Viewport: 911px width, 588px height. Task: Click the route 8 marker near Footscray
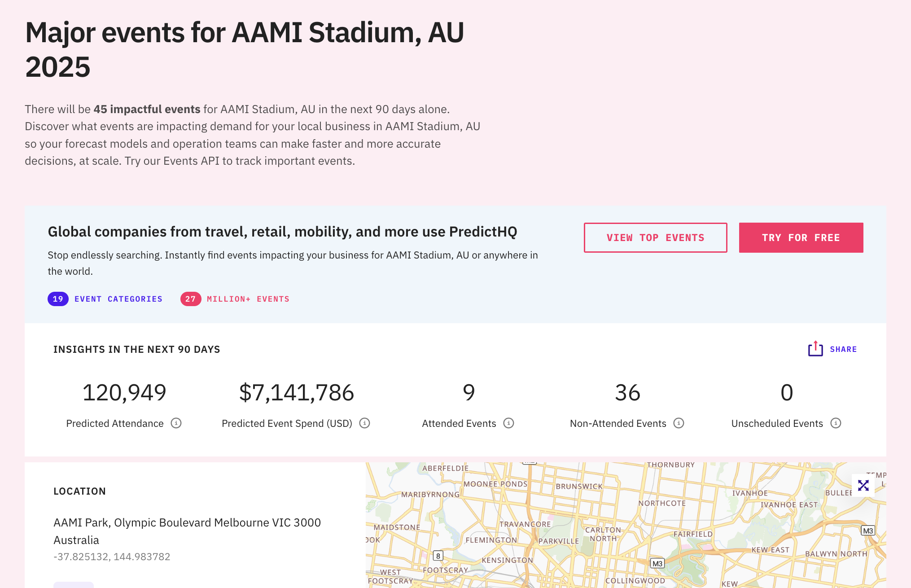[438, 556]
